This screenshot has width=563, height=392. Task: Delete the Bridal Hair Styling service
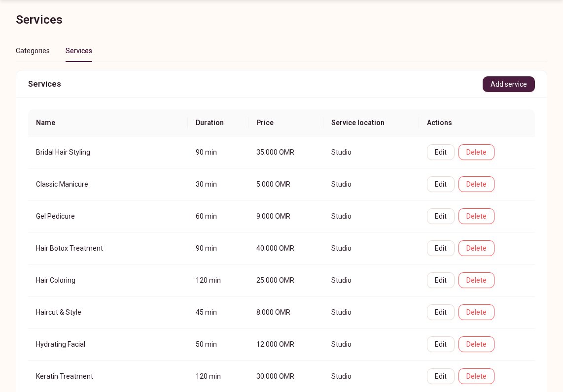(476, 152)
